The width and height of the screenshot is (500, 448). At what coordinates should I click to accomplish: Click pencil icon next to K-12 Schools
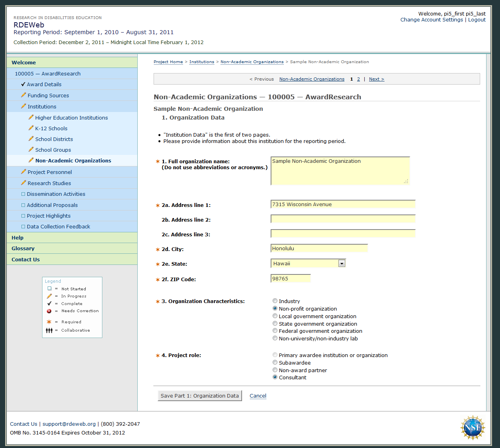[x=31, y=128]
